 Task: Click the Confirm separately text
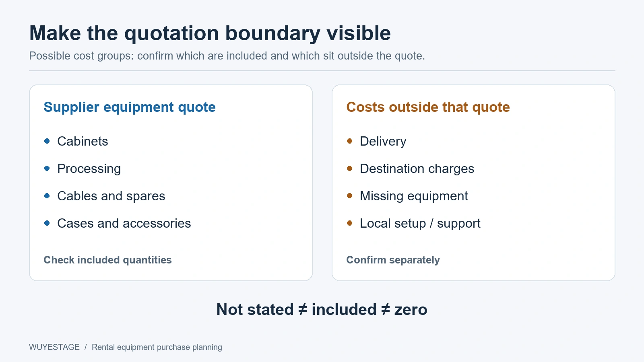[x=393, y=260]
